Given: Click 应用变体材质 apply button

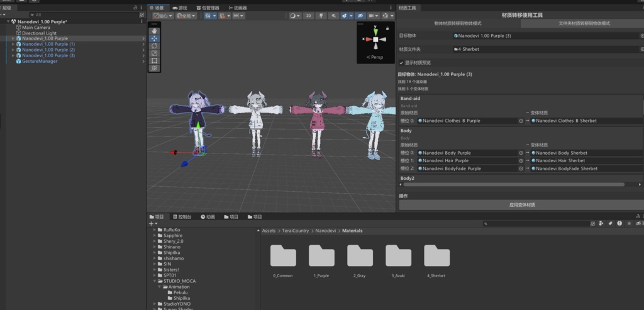Looking at the screenshot, I should point(521,205).
